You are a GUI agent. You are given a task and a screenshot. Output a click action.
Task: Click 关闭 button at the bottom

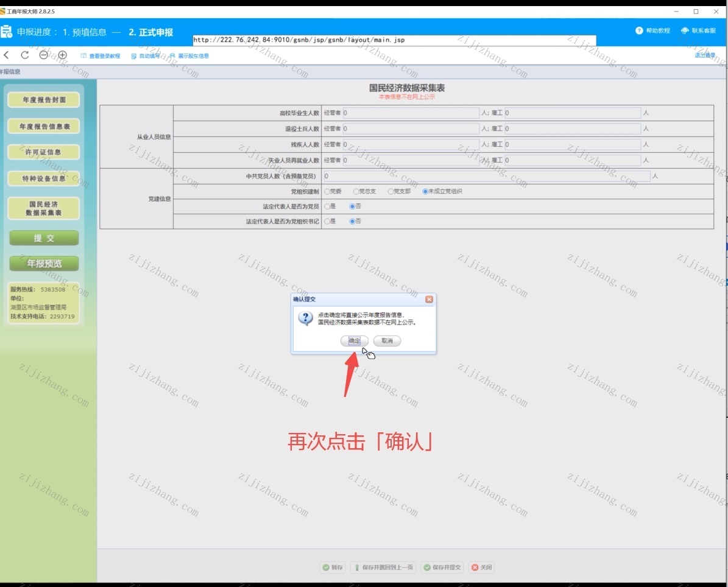481,568
